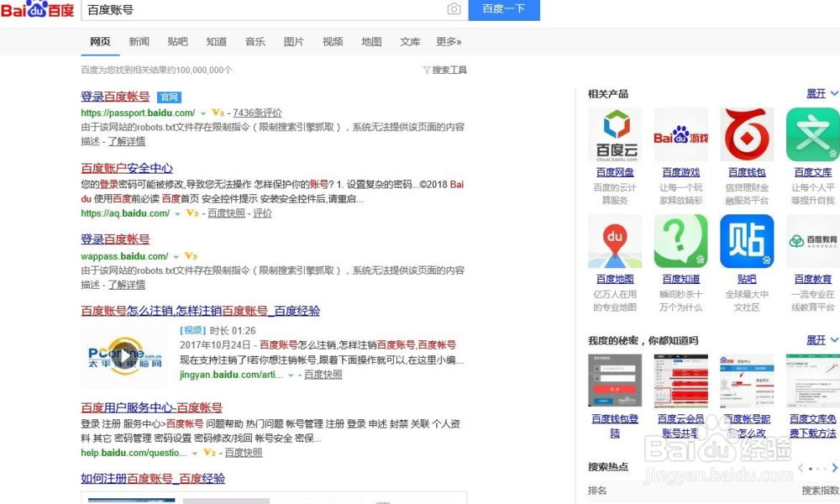Open the 百度游戏 product icon
This screenshot has height=504, width=840.
[x=680, y=134]
